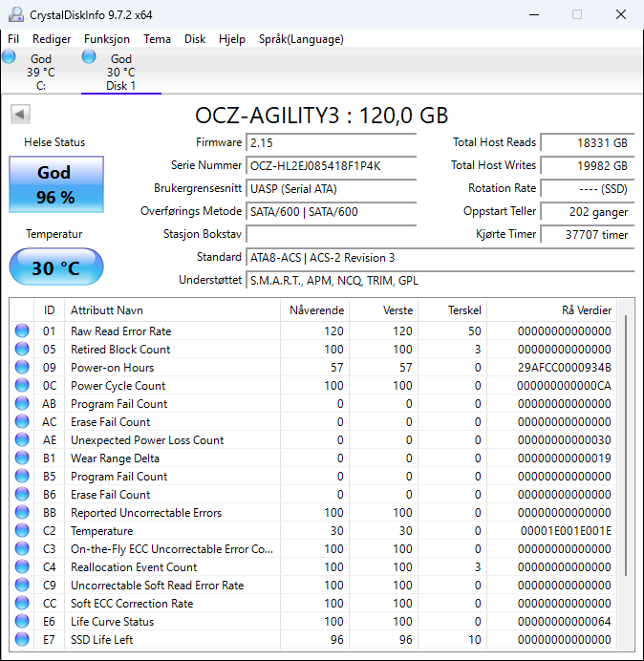Viewport: 644px width, 661px height.
Task: Click raw value 29AFCC0000934B
Action: click(565, 368)
